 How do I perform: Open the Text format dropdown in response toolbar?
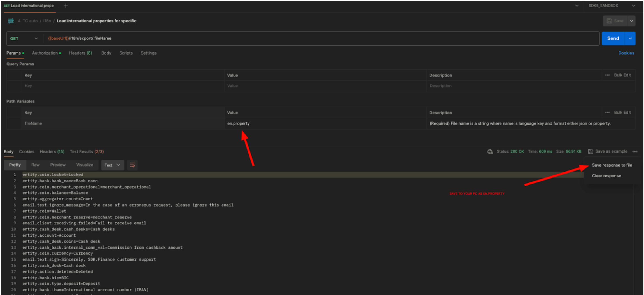(x=112, y=165)
